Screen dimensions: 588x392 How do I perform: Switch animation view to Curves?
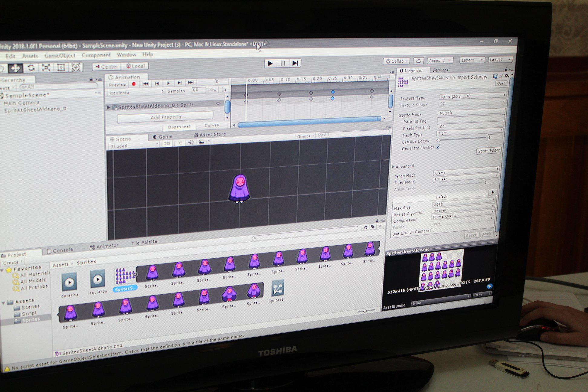(211, 125)
